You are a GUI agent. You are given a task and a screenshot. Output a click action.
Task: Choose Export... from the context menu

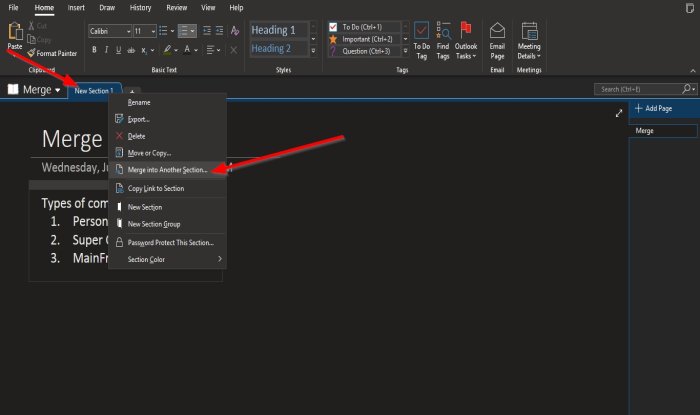click(167, 119)
